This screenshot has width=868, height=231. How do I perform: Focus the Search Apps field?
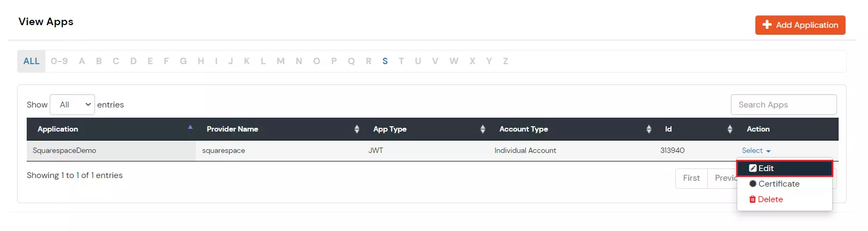point(783,105)
